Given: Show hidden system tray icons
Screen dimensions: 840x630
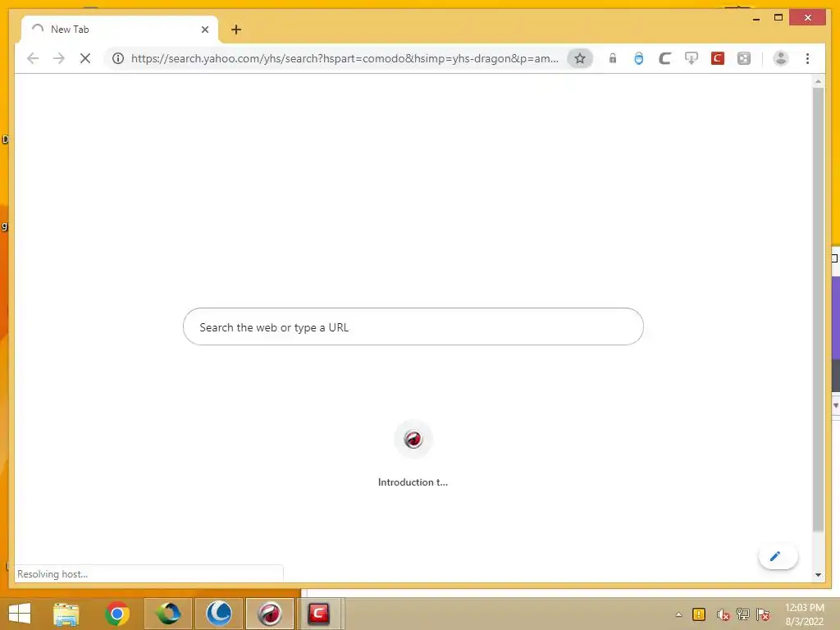Looking at the screenshot, I should coord(678,614).
